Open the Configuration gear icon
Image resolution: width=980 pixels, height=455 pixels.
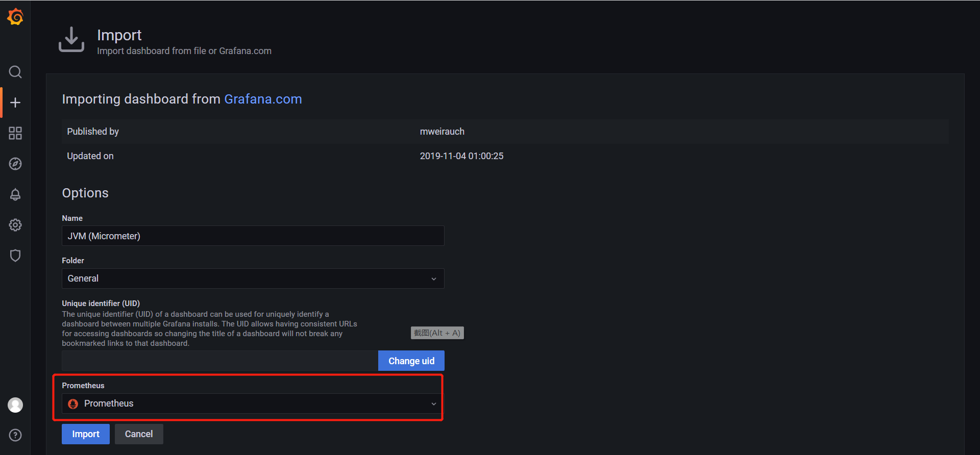15,225
